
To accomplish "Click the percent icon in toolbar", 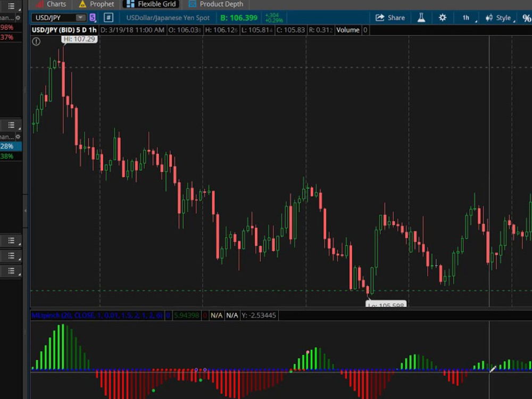I will pos(527,18).
